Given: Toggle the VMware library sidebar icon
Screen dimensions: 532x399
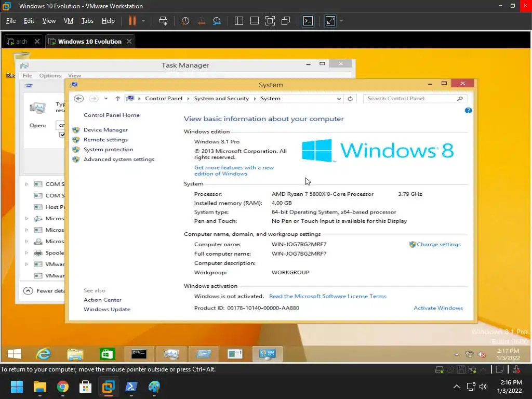Looking at the screenshot, I should tap(239, 21).
